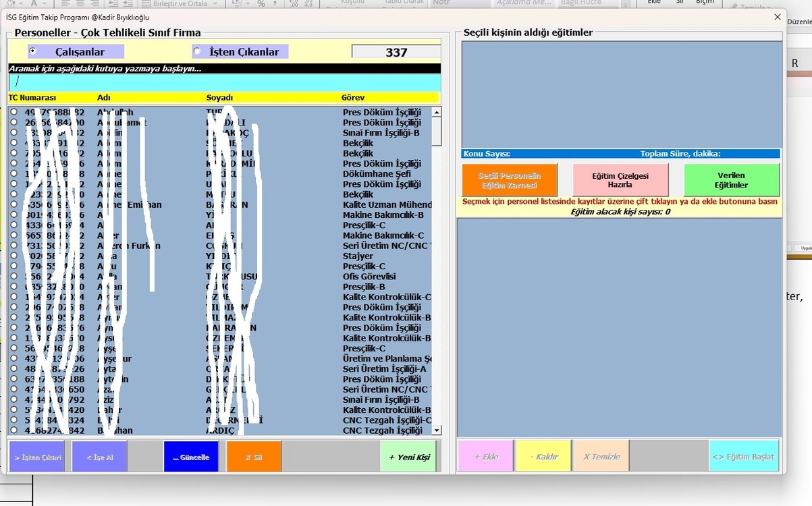Click the empty training list under Seçili kişinin aldığı eğitimler
Screen dimensions: 812x506
[622, 94]
